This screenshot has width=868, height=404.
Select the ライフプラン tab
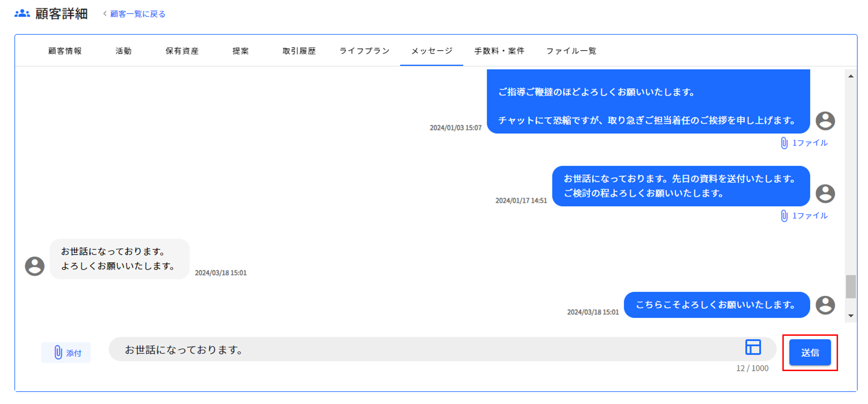tap(364, 51)
